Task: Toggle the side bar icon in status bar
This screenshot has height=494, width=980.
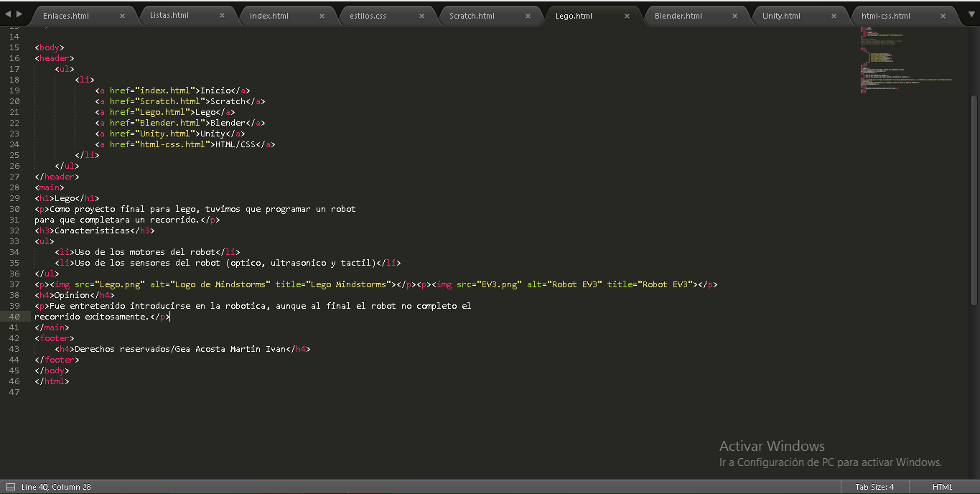Action: (x=10, y=487)
